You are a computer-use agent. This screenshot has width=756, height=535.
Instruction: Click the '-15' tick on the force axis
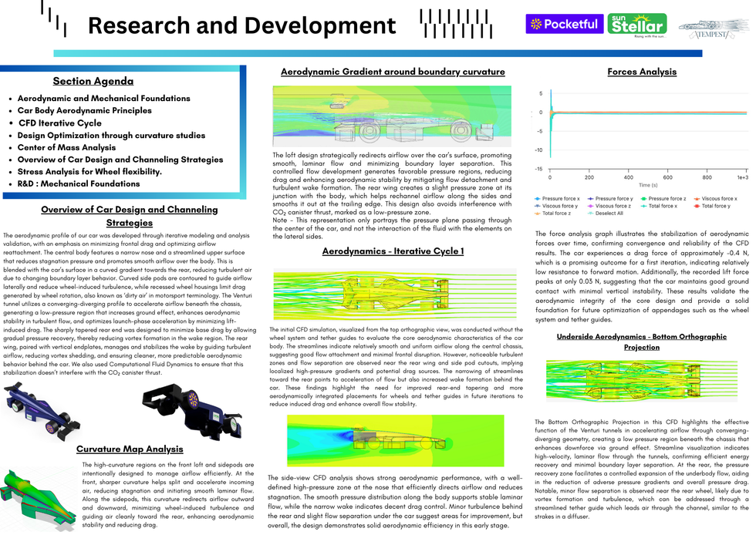pyautogui.click(x=538, y=169)
